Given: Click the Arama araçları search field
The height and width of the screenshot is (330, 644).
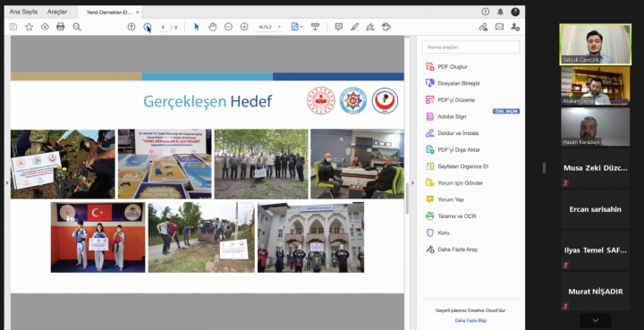Looking at the screenshot, I should [x=470, y=47].
